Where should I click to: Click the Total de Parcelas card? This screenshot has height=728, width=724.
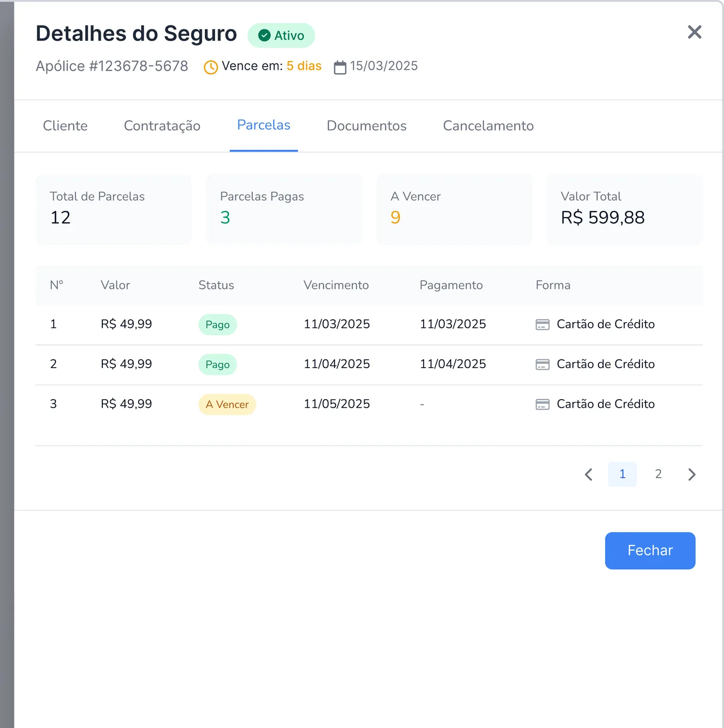point(114,209)
